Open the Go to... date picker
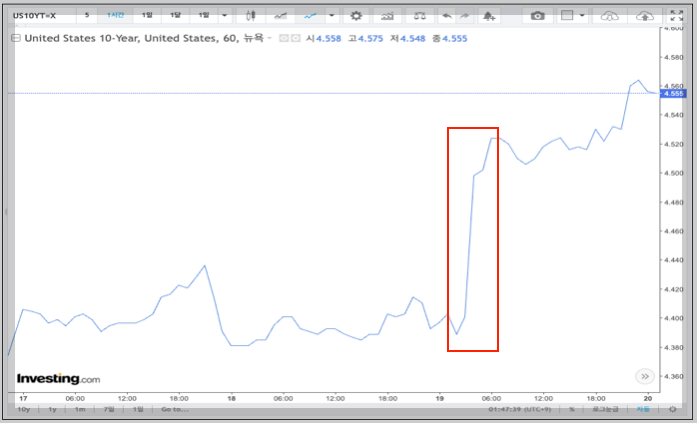 (x=175, y=409)
